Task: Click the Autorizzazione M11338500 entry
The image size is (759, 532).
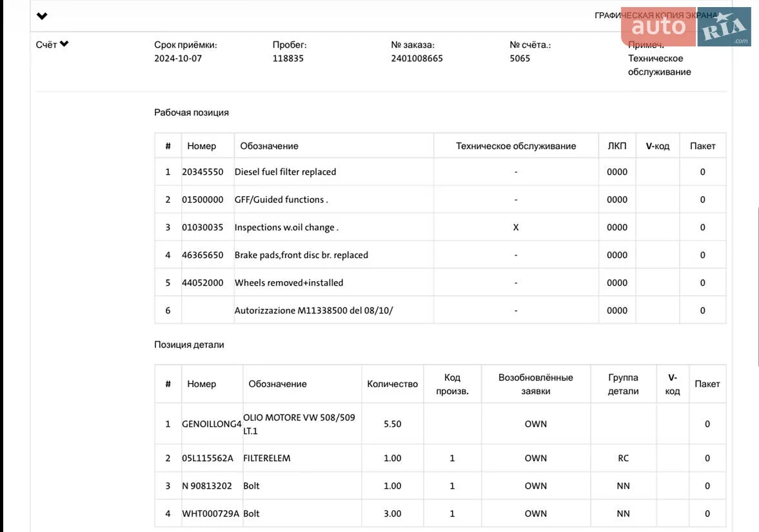Action: click(x=314, y=310)
